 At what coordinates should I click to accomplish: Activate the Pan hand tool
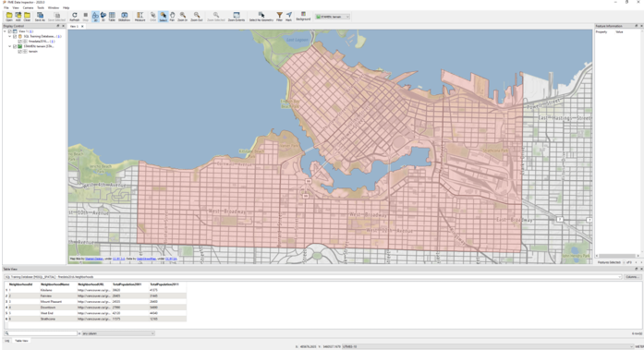(x=172, y=17)
